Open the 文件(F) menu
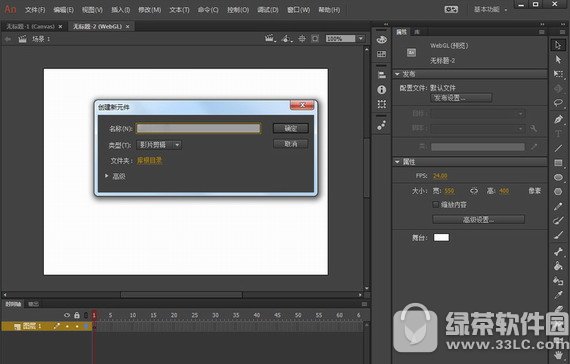This screenshot has width=570, height=364. pos(35,10)
